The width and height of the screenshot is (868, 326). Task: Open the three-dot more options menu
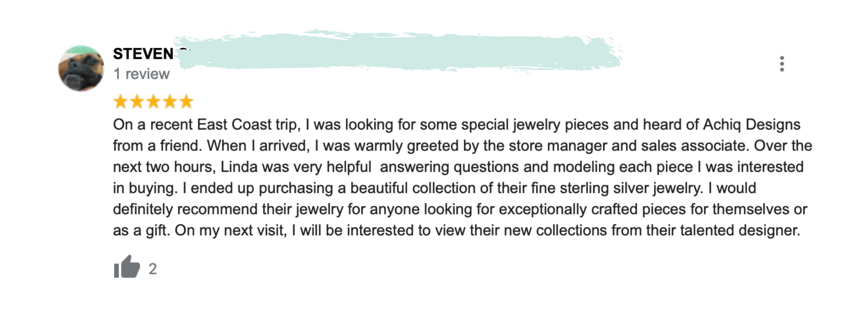point(782,64)
